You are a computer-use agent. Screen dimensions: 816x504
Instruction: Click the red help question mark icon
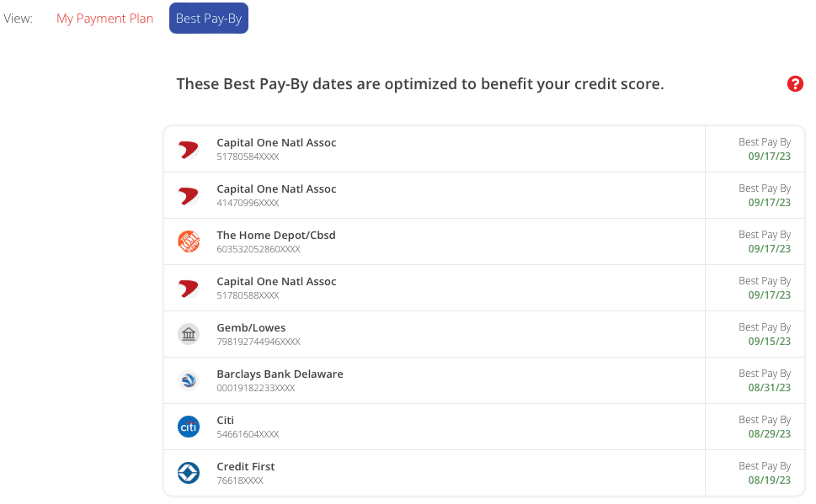pyautogui.click(x=795, y=84)
